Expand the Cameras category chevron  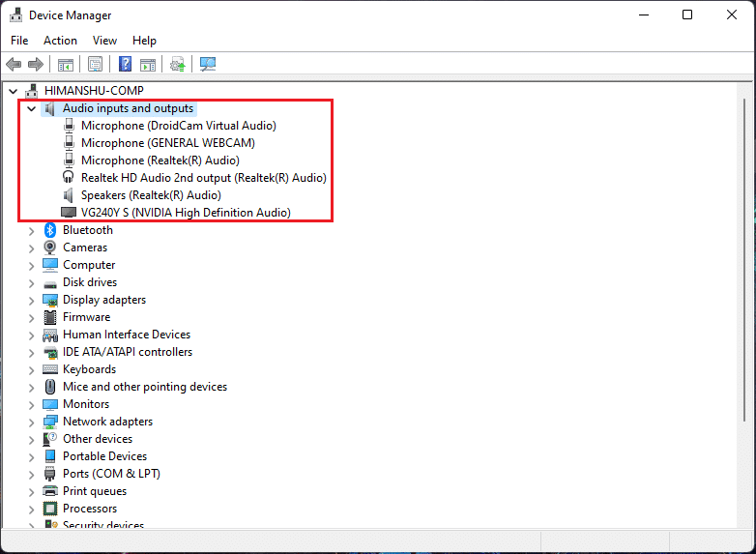click(31, 248)
